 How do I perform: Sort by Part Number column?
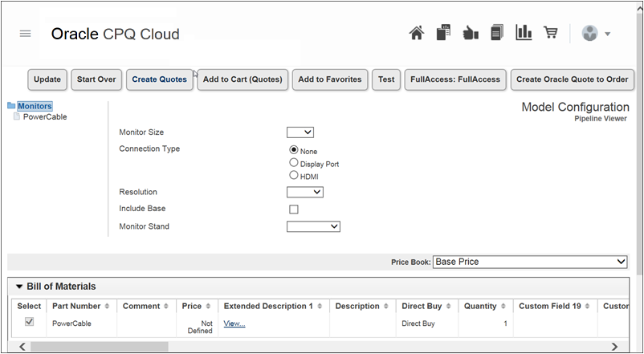pyautogui.click(x=107, y=307)
